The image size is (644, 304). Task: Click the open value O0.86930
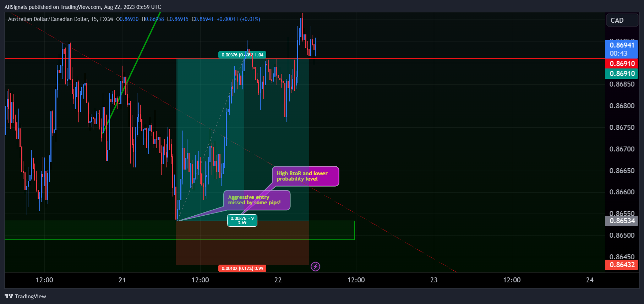click(x=127, y=19)
